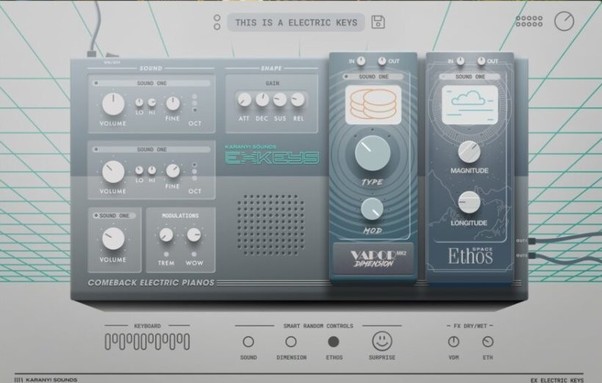
Task: Click the preset name This Is A Electric Keys
Action: coord(296,23)
